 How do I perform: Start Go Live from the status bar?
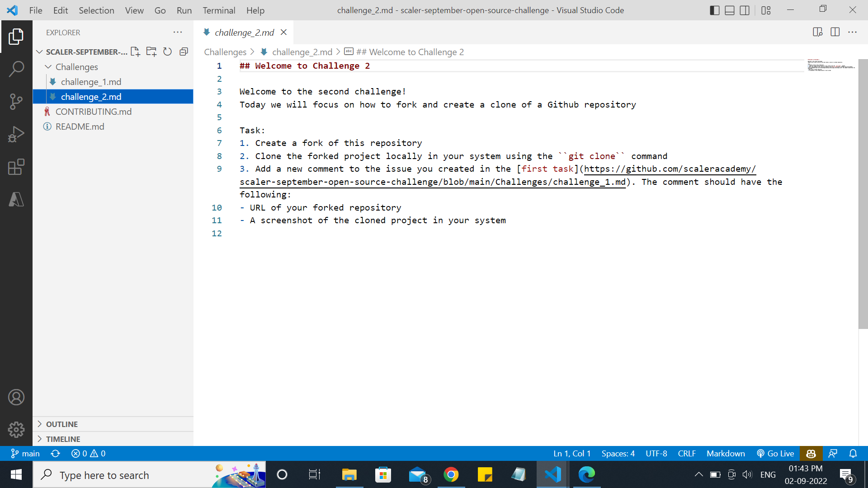tap(775, 453)
